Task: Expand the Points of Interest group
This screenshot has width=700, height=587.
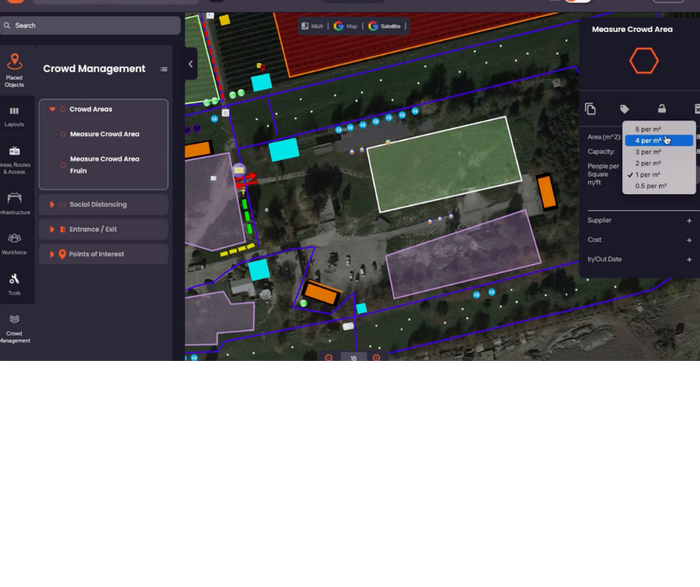Action: [97, 254]
